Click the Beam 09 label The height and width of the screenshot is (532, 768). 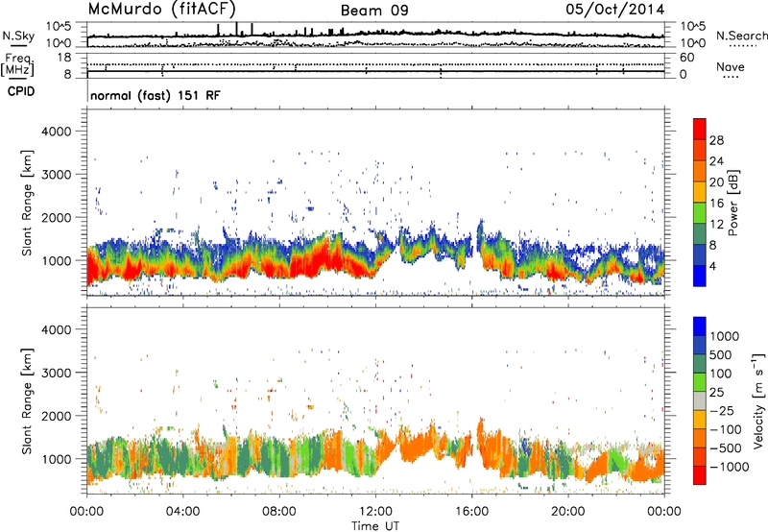pyautogui.click(x=374, y=11)
